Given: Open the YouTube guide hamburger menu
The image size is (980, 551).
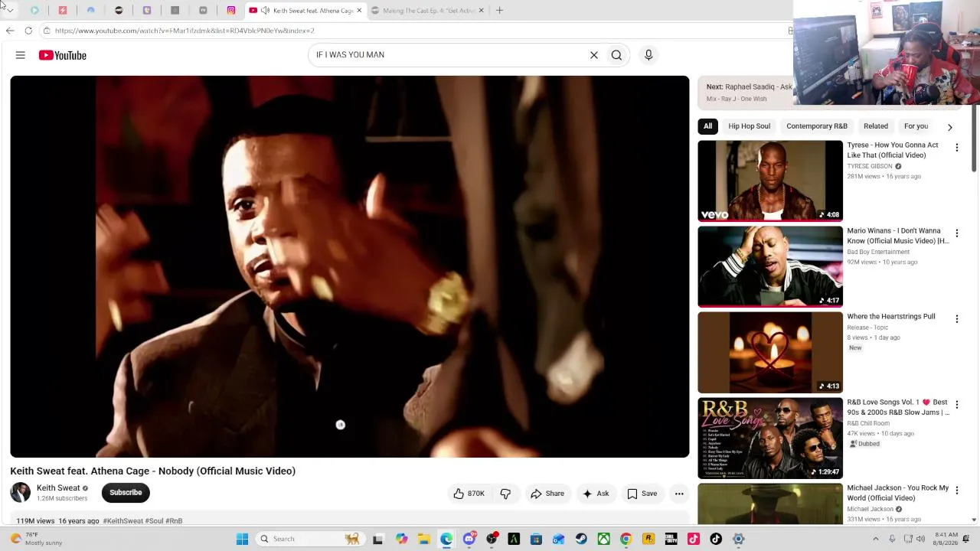Looking at the screenshot, I should [x=21, y=55].
